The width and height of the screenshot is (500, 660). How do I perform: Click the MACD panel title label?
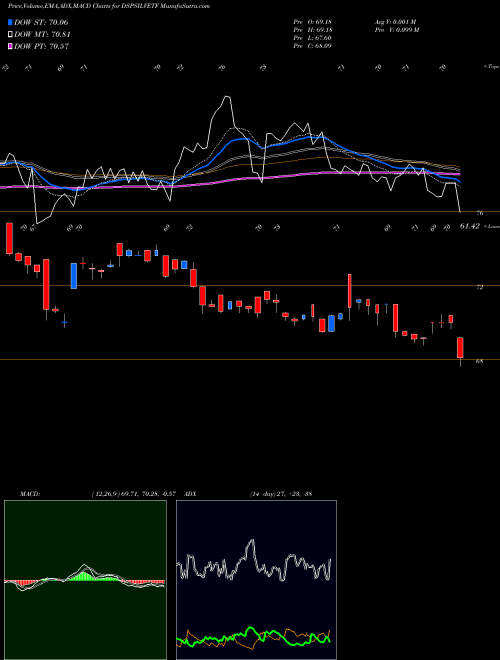(29, 494)
